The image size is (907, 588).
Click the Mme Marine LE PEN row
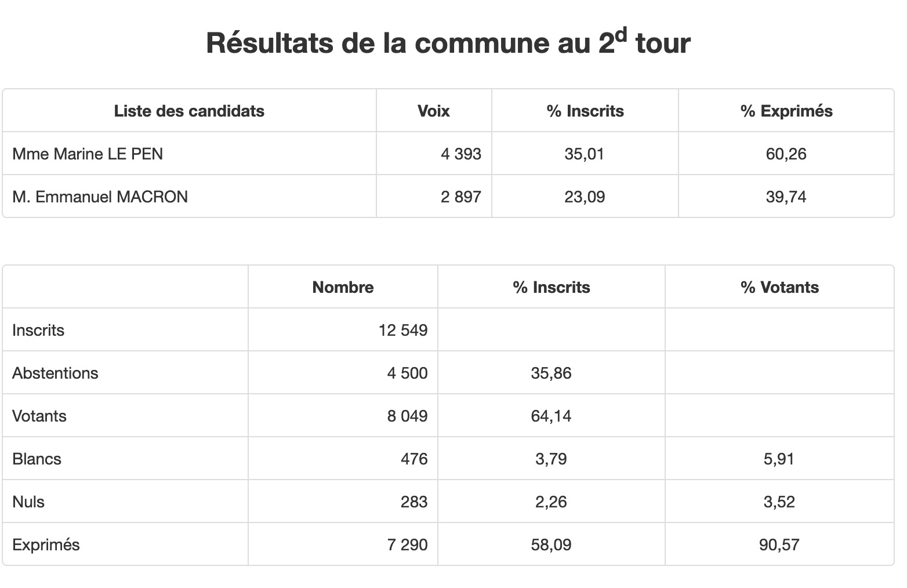click(448, 154)
